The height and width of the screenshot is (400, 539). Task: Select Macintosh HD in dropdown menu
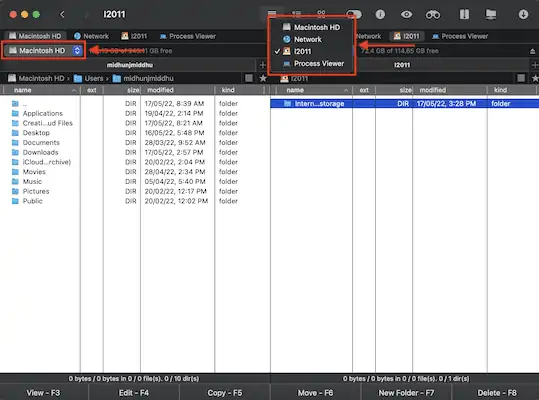click(x=311, y=27)
